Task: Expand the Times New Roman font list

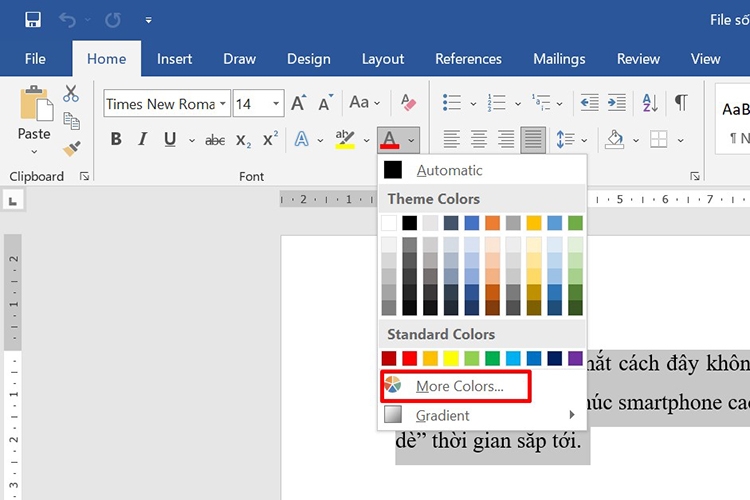Action: 223,103
